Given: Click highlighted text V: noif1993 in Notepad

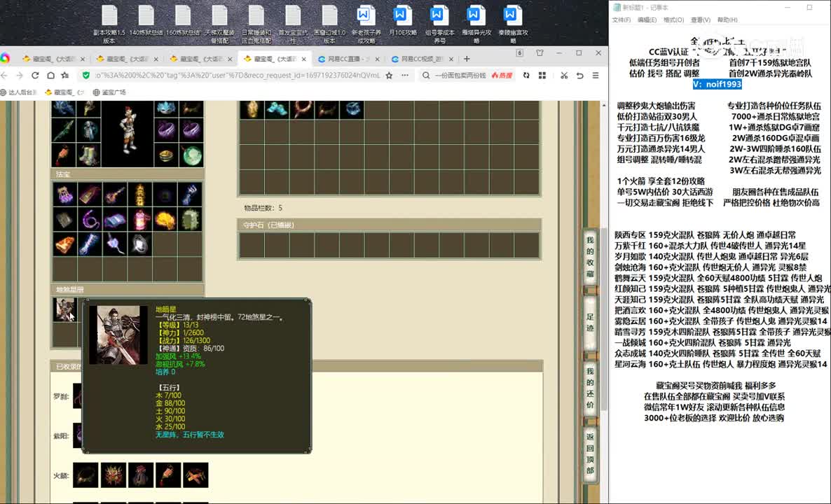Looking at the screenshot, I should point(717,84).
